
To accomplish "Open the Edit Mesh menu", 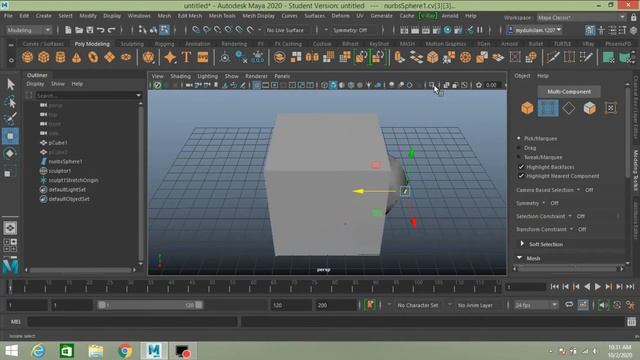I will coord(190,16).
